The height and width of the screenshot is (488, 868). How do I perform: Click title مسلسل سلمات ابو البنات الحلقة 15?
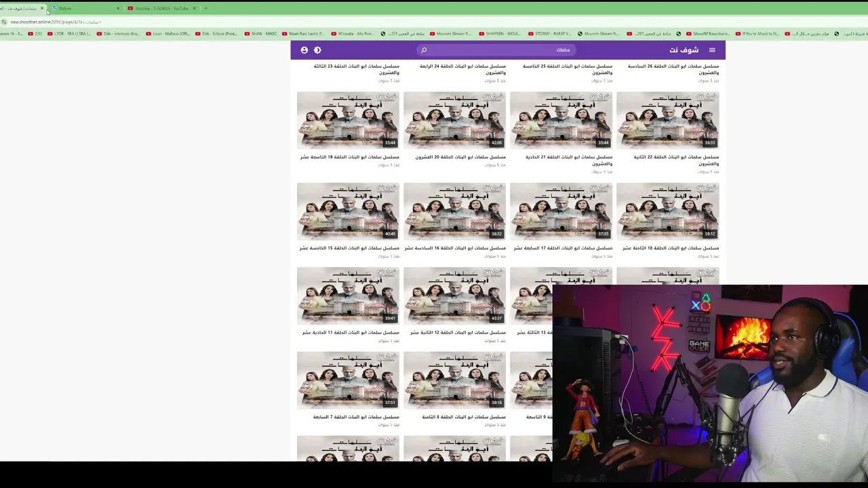[x=349, y=248]
